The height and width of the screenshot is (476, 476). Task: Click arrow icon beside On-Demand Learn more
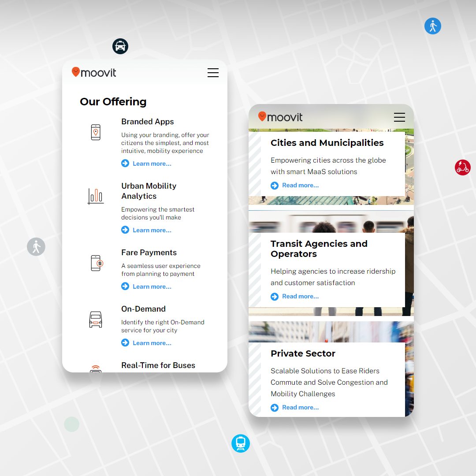click(125, 343)
